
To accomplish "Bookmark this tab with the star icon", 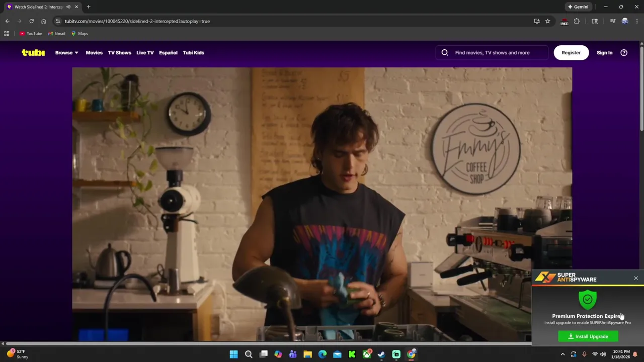I will click(x=547, y=21).
